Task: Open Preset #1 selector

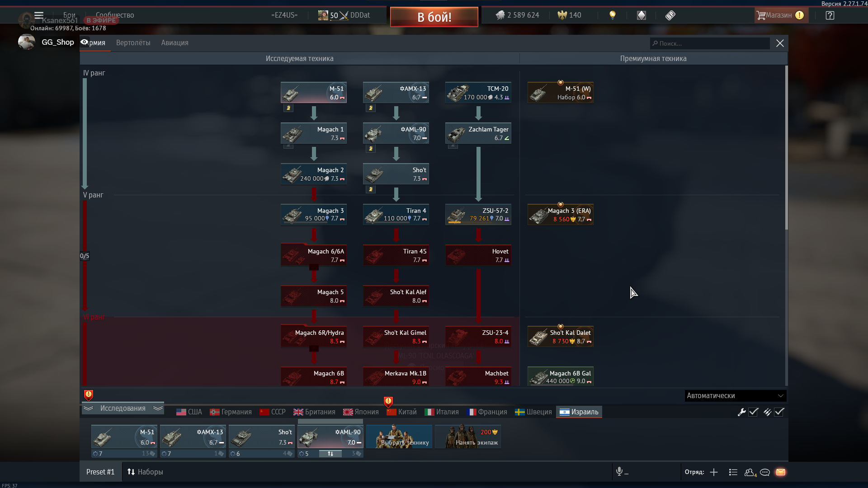Action: pos(100,472)
